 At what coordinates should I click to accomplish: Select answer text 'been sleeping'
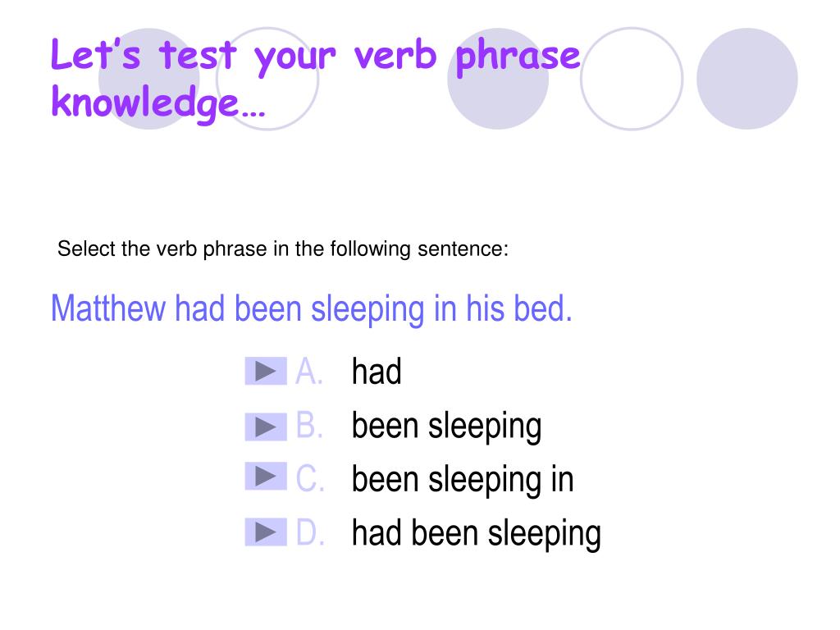tap(447, 427)
